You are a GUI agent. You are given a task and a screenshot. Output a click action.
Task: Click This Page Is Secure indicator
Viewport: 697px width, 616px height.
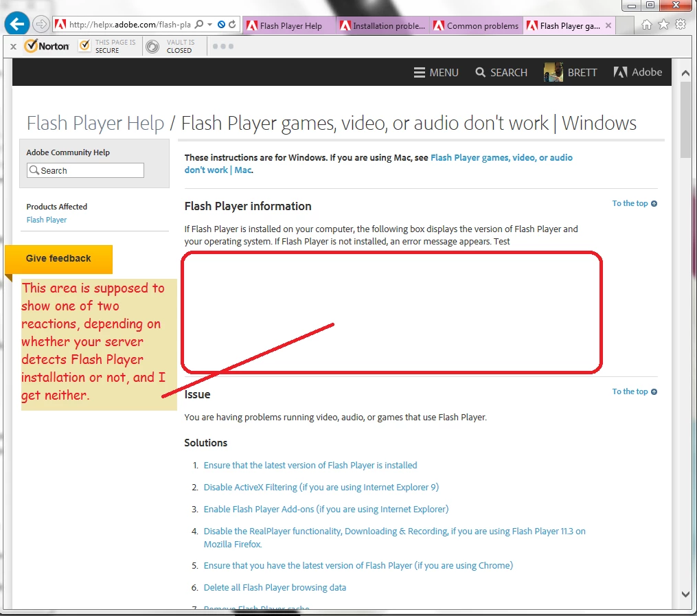point(108,46)
